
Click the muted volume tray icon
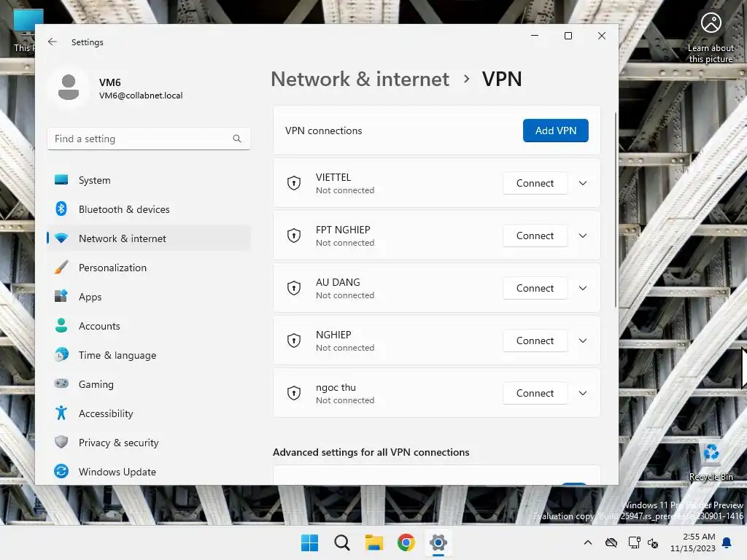(653, 542)
